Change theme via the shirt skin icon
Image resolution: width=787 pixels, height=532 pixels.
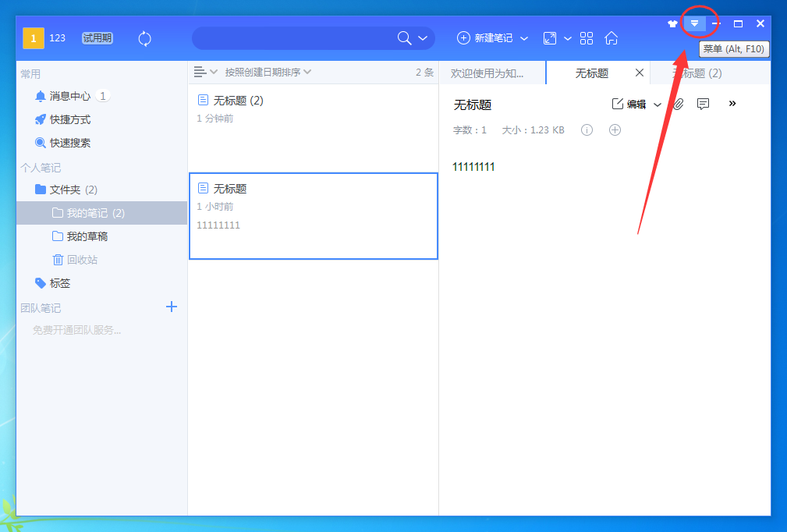(x=672, y=23)
